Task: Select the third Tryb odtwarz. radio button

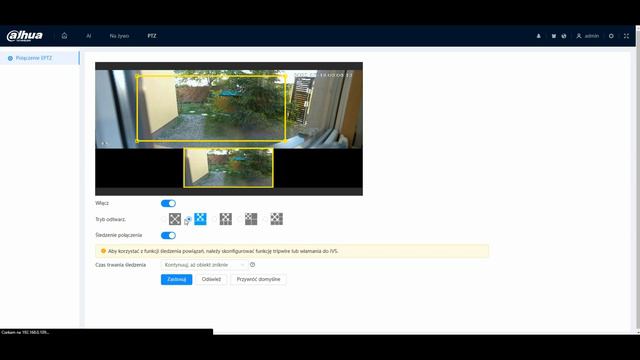Action: click(x=214, y=219)
